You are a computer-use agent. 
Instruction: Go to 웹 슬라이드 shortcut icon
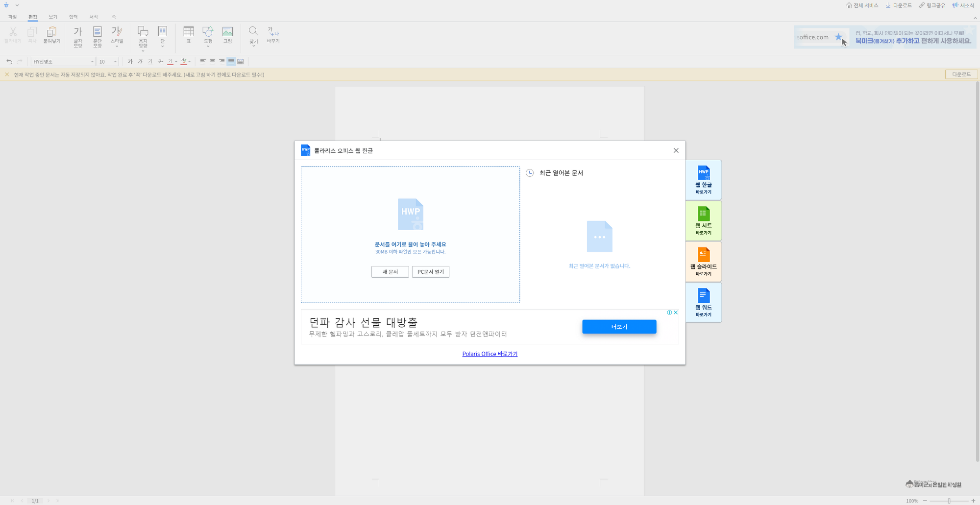point(704,254)
